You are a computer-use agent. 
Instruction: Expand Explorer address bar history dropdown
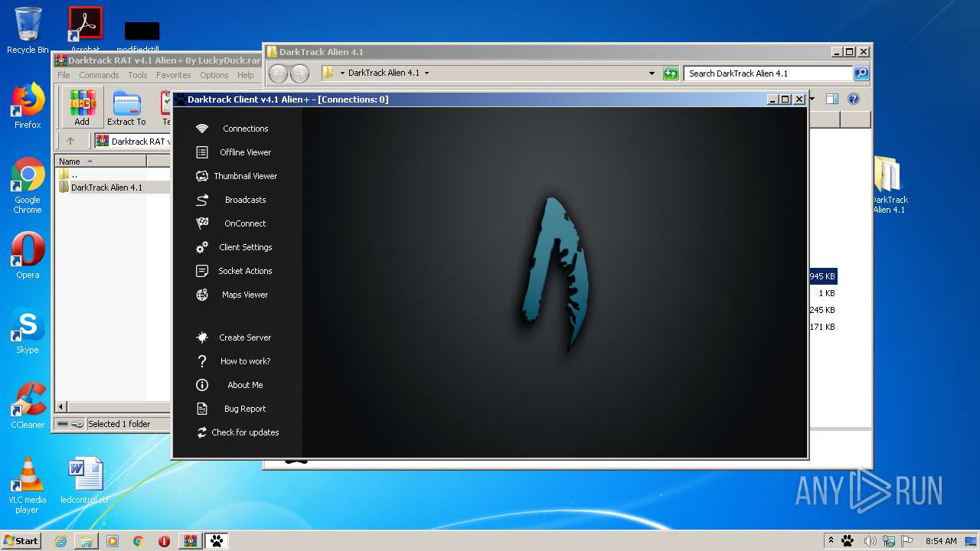click(x=652, y=73)
